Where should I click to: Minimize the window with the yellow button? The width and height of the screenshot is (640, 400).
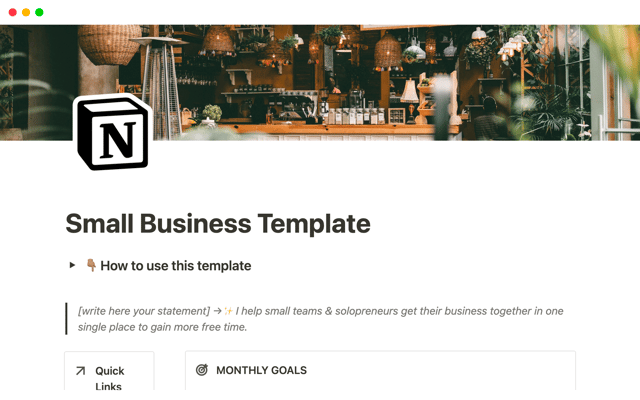(26, 12)
